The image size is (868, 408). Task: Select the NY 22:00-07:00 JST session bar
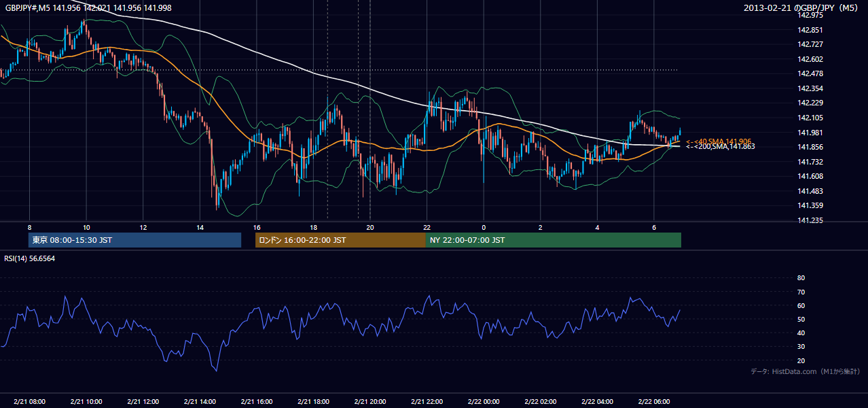(554, 240)
